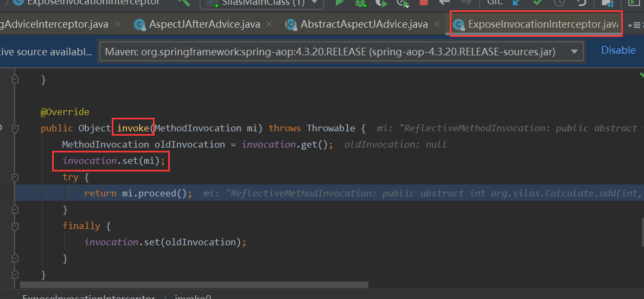Click the profiler run icon
Image resolution: width=644 pixels, height=299 pixels.
[403, 3]
